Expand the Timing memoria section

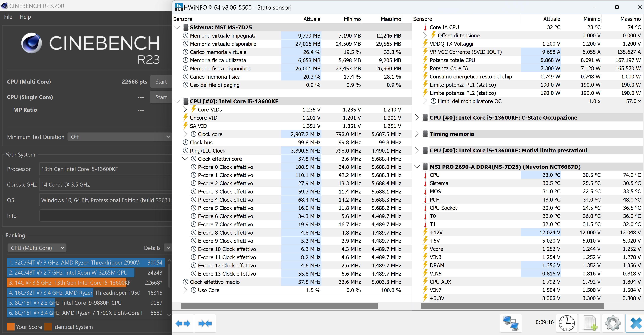pyautogui.click(x=417, y=134)
